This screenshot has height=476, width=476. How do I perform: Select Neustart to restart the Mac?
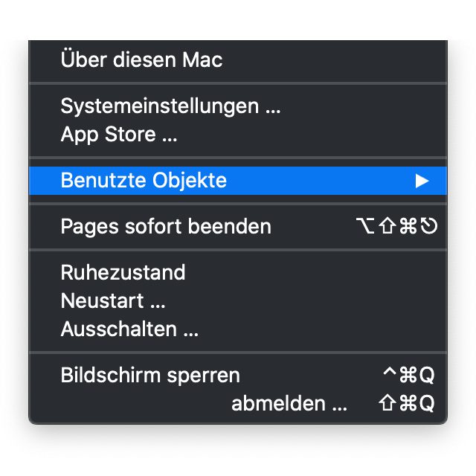point(112,300)
